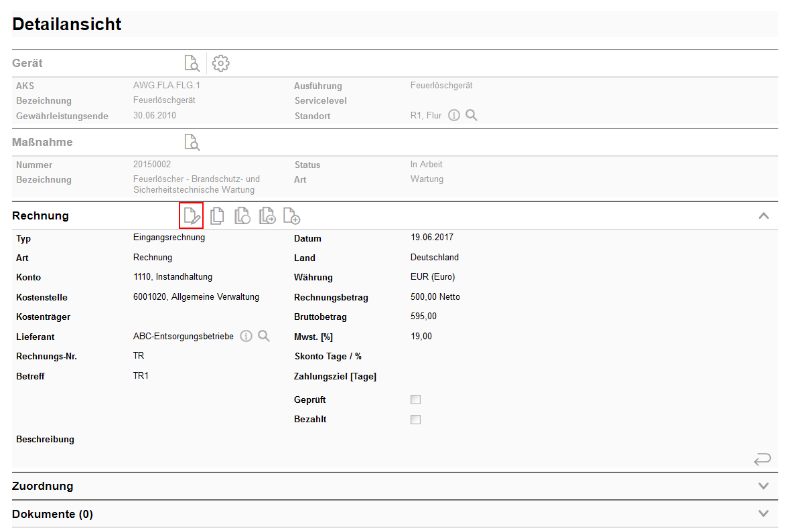Click the document with circle icon
791x532 pixels.
click(242, 216)
